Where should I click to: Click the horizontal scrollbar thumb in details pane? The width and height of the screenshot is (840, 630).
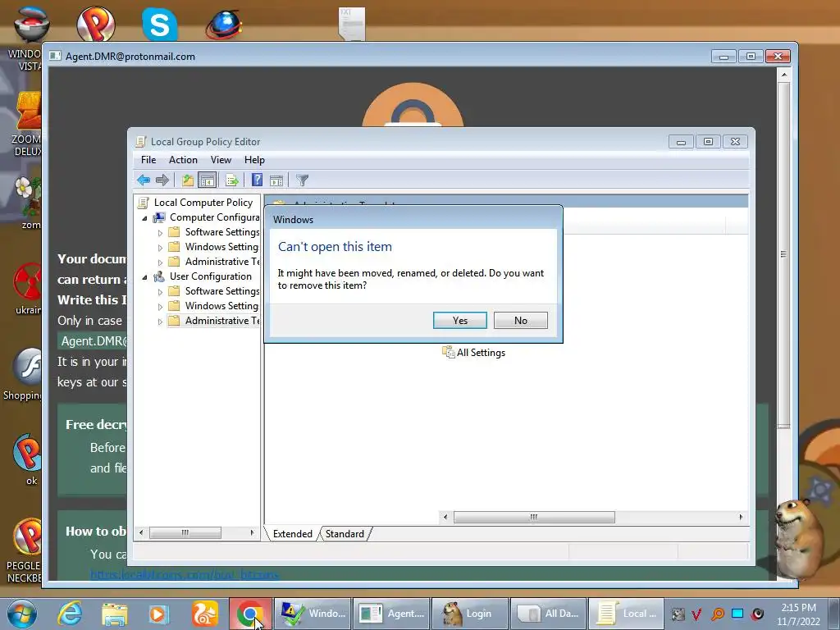(x=534, y=517)
